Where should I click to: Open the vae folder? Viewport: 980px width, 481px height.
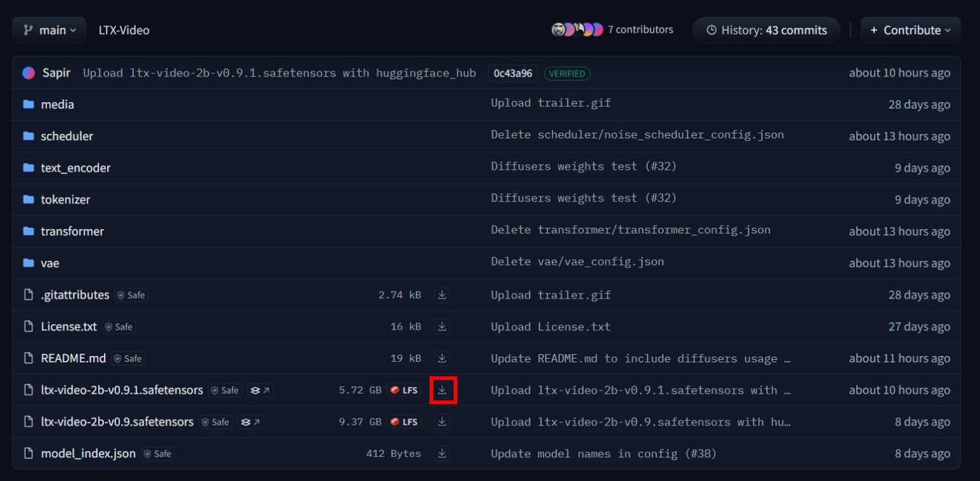[x=50, y=263]
